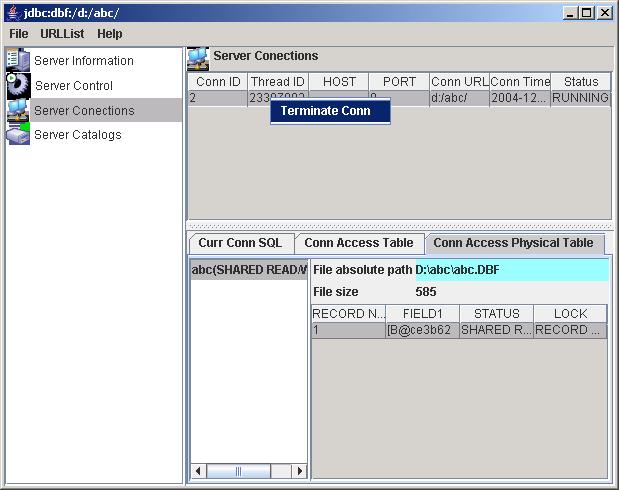Click the file absolute path field
This screenshot has width=619, height=490.
pyautogui.click(x=510, y=270)
